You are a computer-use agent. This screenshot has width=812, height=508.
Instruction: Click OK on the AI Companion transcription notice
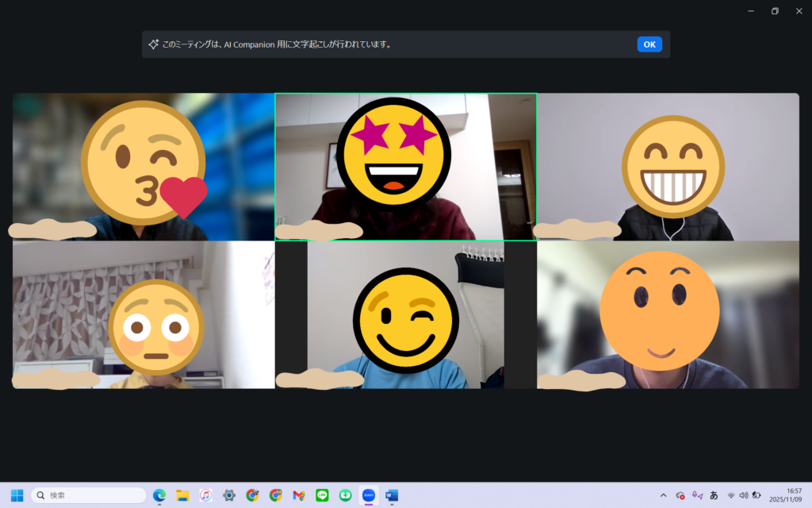point(649,44)
